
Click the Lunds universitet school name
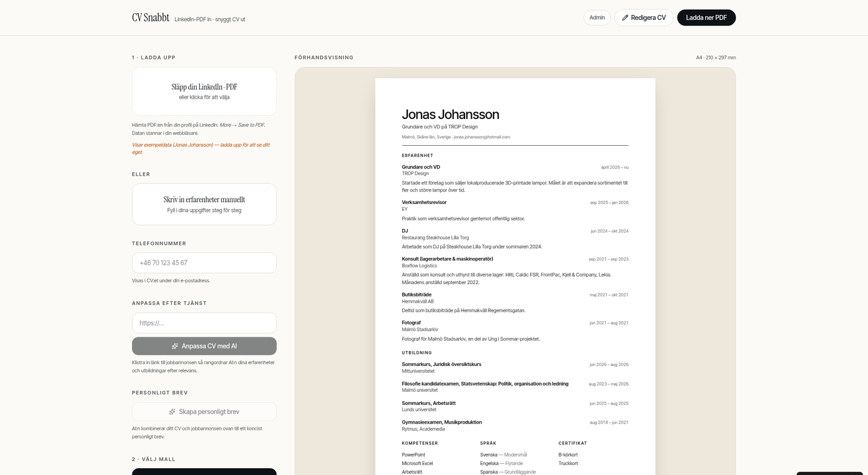point(419,410)
